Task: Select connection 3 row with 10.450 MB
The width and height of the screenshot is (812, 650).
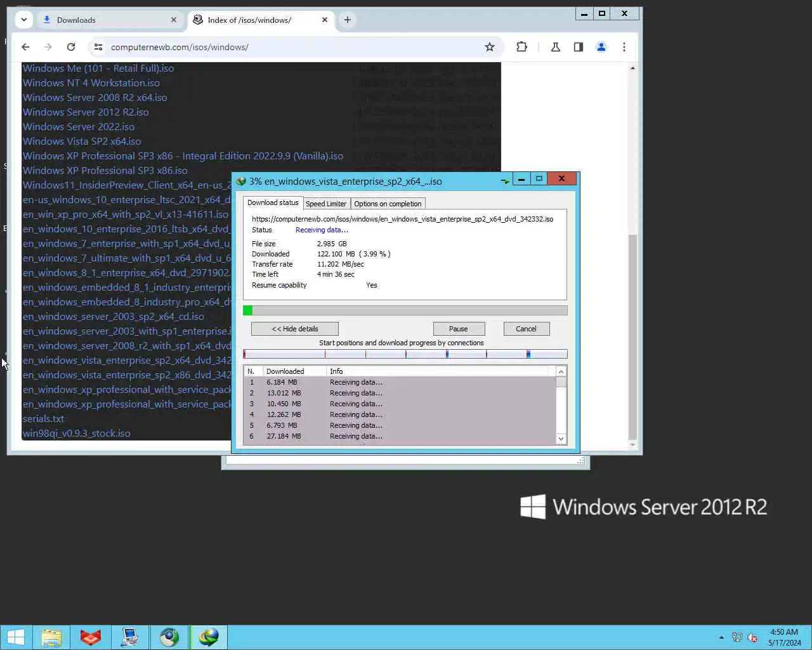Action: pyautogui.click(x=400, y=404)
